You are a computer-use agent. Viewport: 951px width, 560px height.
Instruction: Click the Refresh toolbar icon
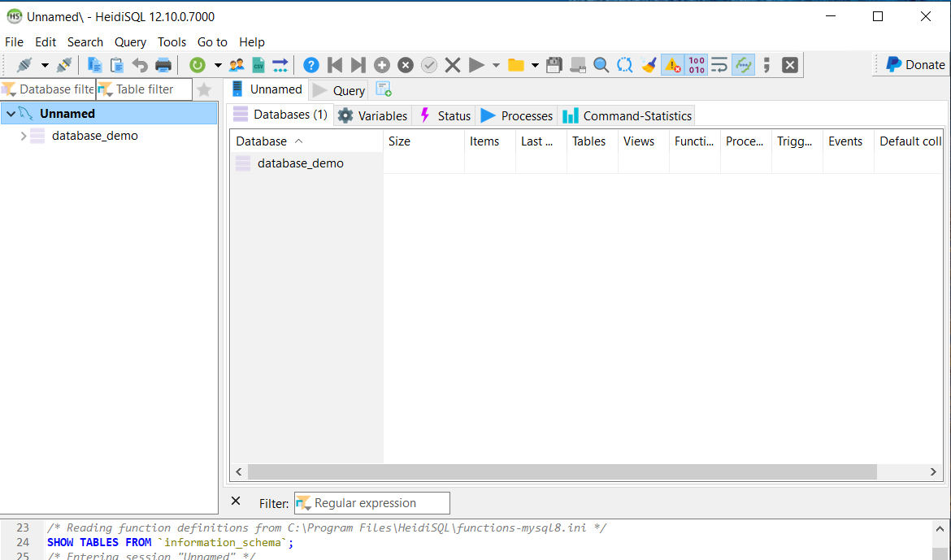point(197,65)
